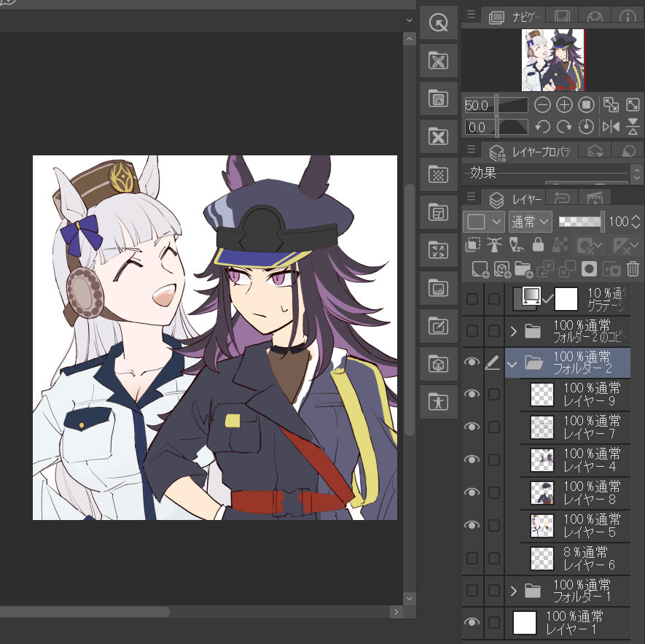Show the hidden レイヤー 6 layer
Image resolution: width=645 pixels, height=644 pixels.
click(x=472, y=558)
